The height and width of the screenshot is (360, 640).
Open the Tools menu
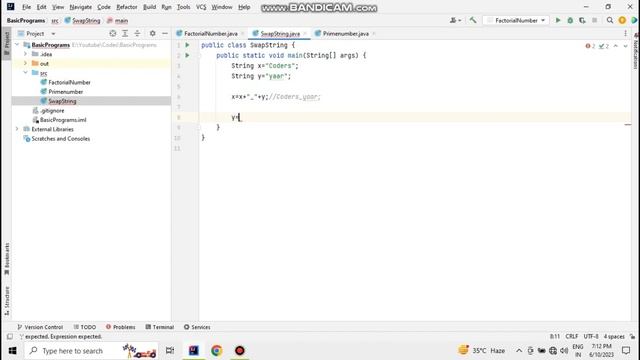183,7
